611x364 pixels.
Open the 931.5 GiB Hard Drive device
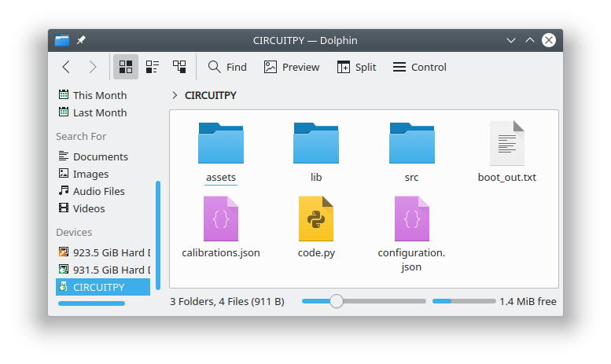[103, 270]
